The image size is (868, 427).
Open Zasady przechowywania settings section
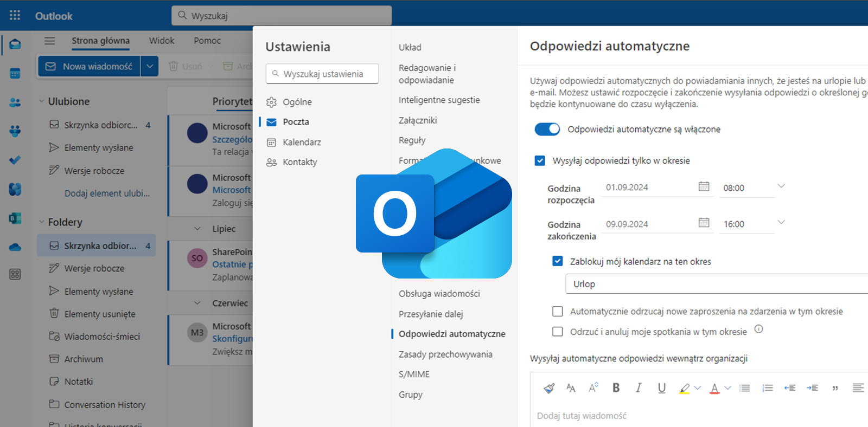point(445,354)
